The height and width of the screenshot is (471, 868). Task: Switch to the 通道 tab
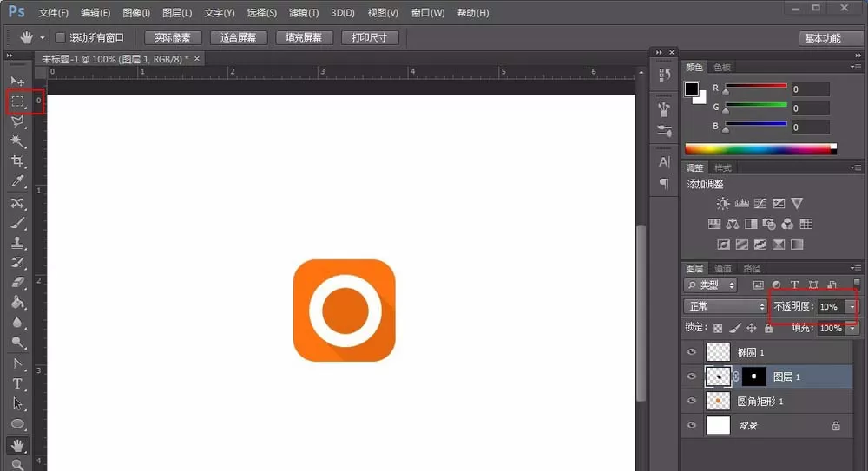[x=723, y=268]
